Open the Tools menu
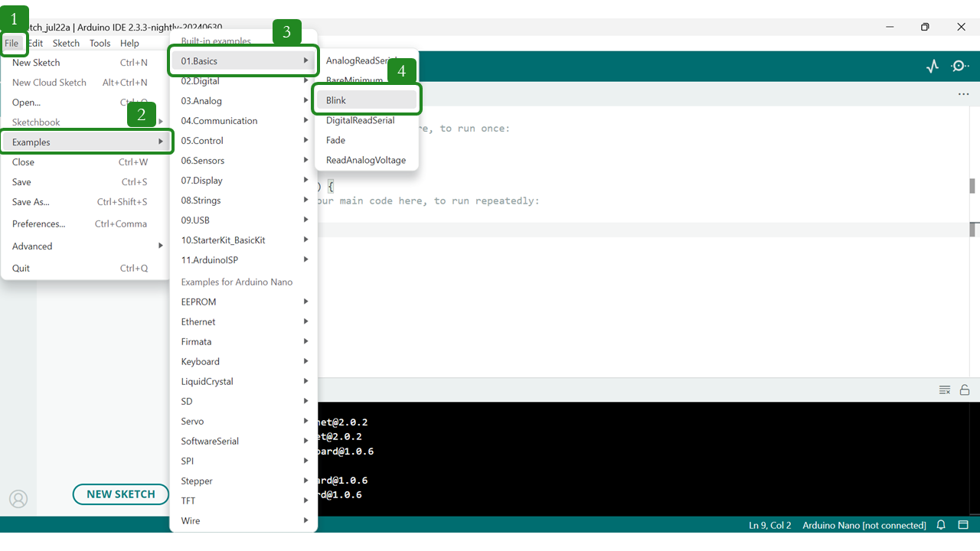The width and height of the screenshot is (980, 551). [x=100, y=44]
